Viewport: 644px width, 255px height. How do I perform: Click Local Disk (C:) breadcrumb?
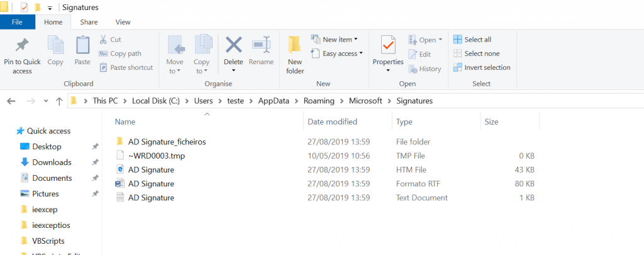[x=156, y=101]
